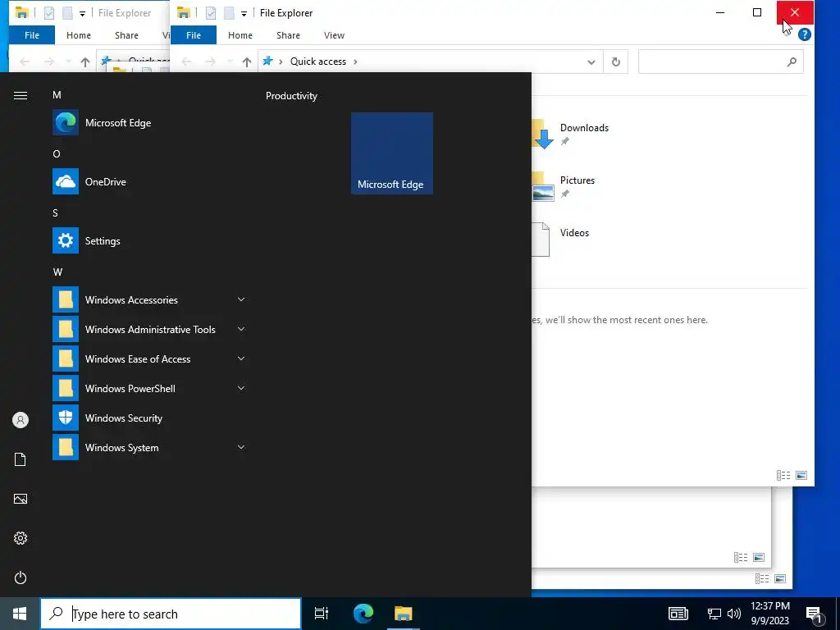The width and height of the screenshot is (840, 630).
Task: Switch front window to details view
Action: tap(783, 475)
